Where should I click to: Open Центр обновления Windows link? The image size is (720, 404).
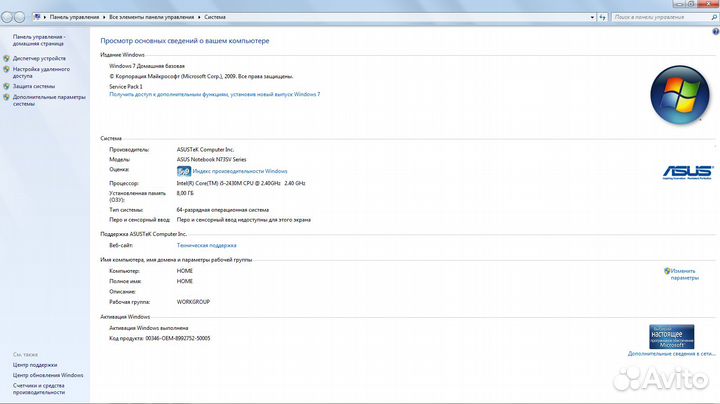48,375
